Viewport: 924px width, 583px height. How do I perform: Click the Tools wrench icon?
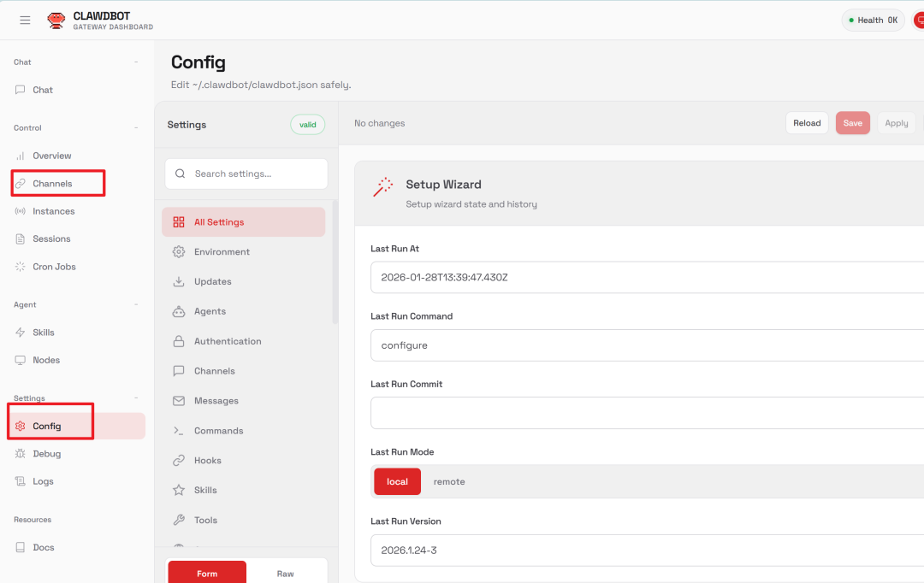coord(179,520)
